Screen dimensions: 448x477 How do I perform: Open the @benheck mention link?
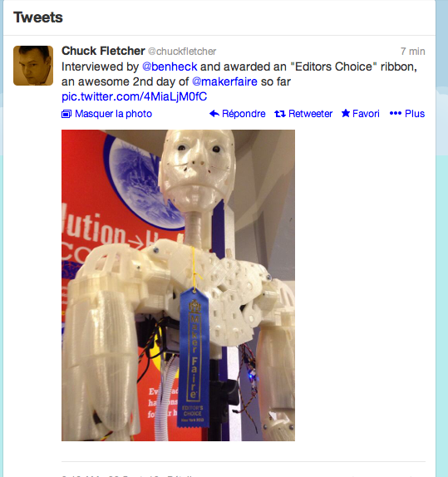pyautogui.click(x=170, y=66)
